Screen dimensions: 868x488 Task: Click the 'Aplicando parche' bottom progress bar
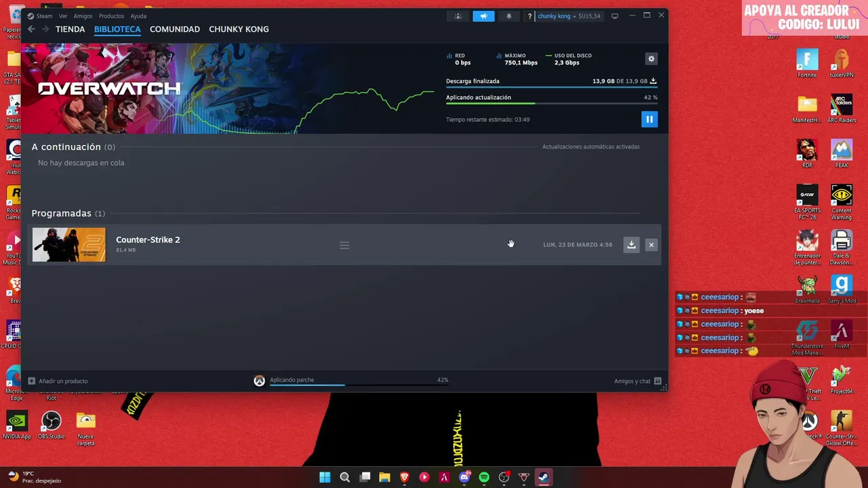359,385
